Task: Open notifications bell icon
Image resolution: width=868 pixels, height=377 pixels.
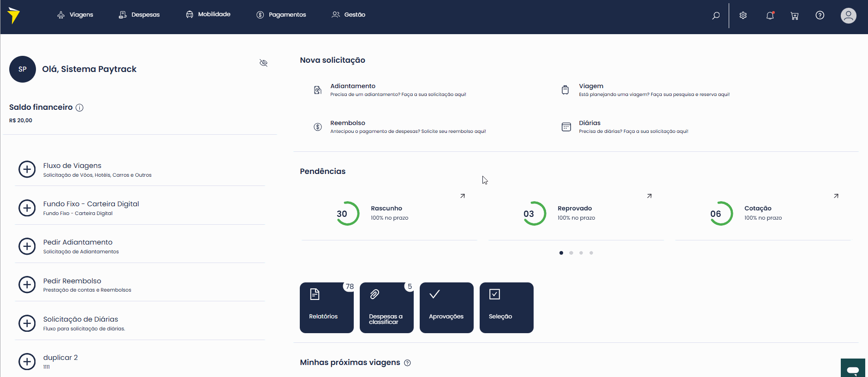Action: 770,15
